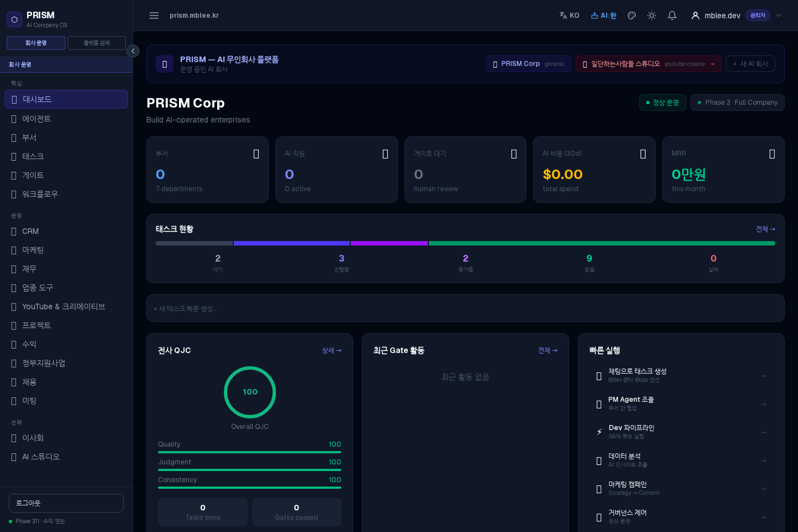Toggle the AI:한 mode button
798x532 pixels.
(603, 16)
